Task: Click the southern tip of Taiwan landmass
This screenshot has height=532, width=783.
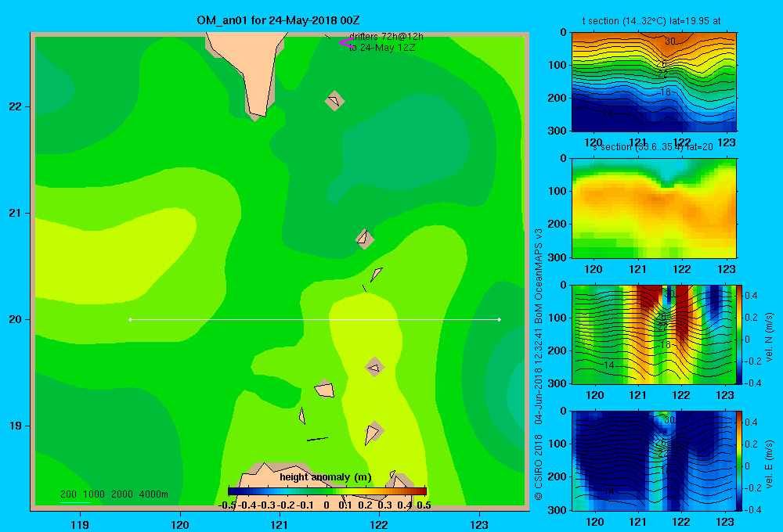Action: click(257, 113)
